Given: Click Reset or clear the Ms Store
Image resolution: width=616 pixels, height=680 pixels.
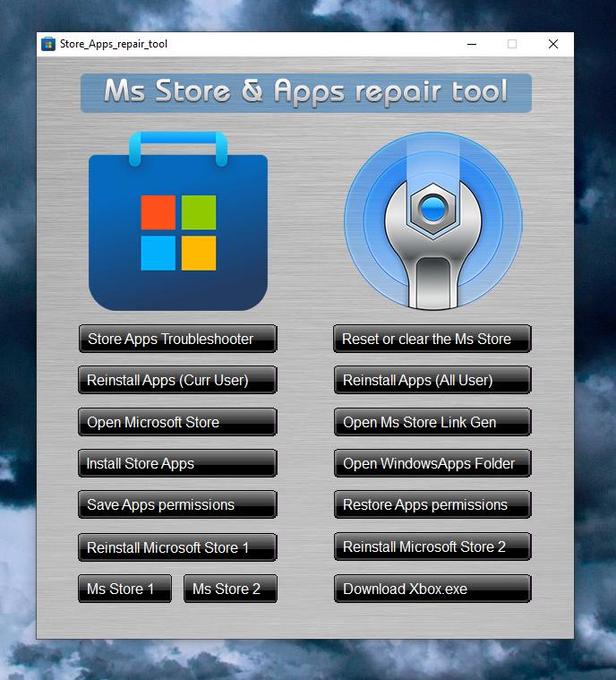Looking at the screenshot, I should tap(432, 339).
